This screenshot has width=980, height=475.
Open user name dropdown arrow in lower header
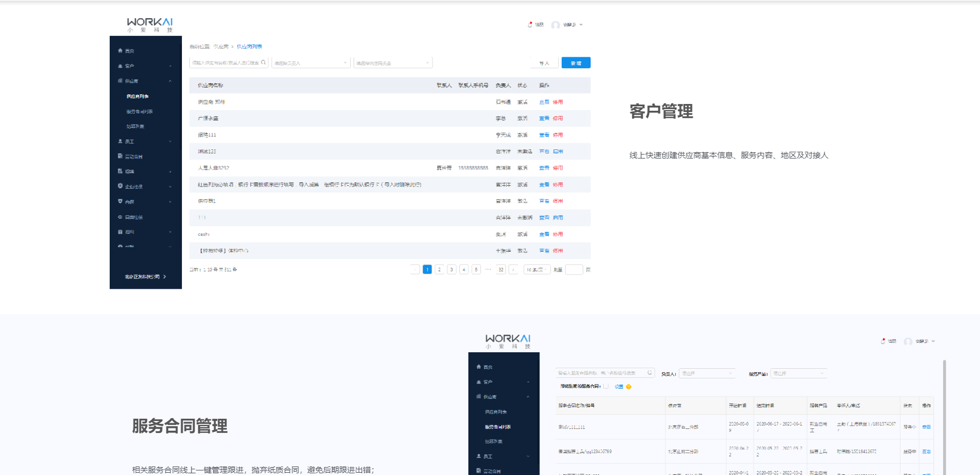click(x=933, y=341)
